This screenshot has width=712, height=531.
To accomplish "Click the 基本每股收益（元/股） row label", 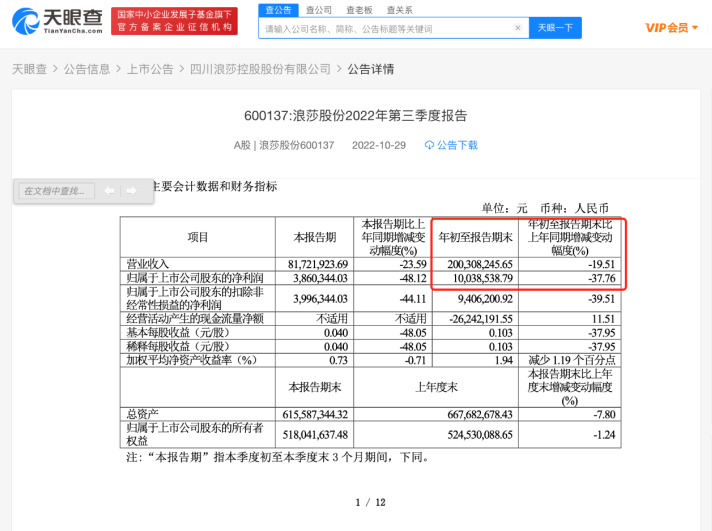I will 178,332.
